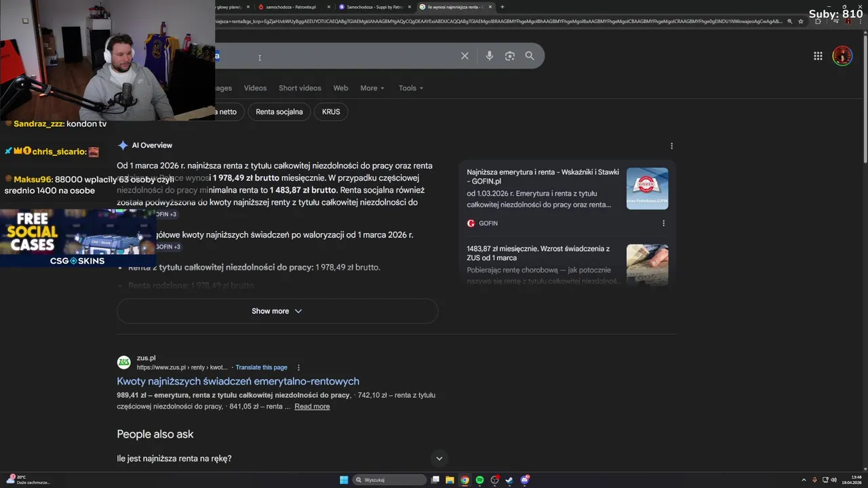Click 'Translate this page' link
Screen dimensions: 868x488
(x=261, y=367)
